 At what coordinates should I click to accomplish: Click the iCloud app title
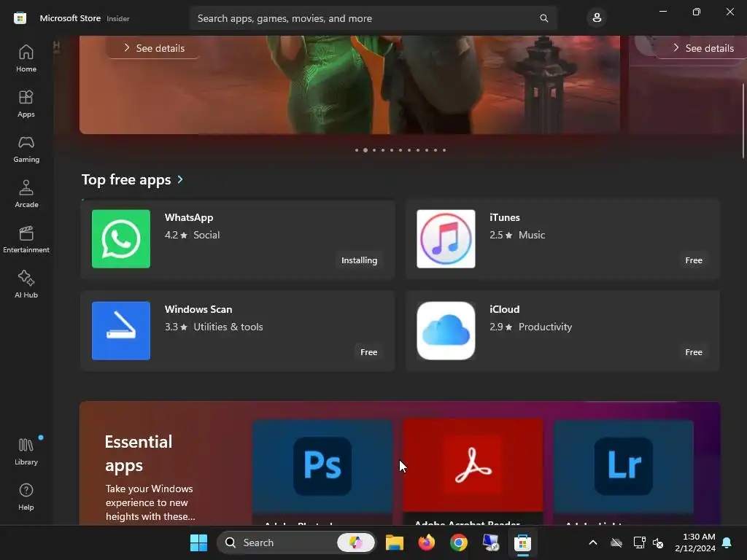[x=505, y=309]
